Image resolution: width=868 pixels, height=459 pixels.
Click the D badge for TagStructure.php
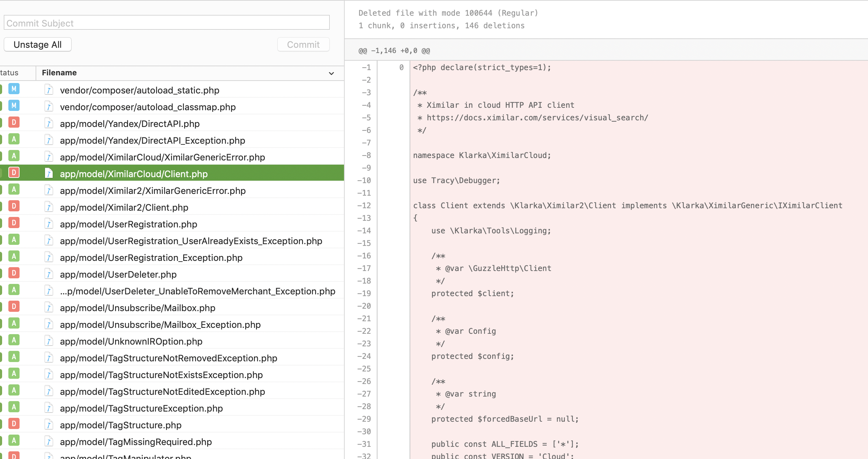click(x=14, y=424)
